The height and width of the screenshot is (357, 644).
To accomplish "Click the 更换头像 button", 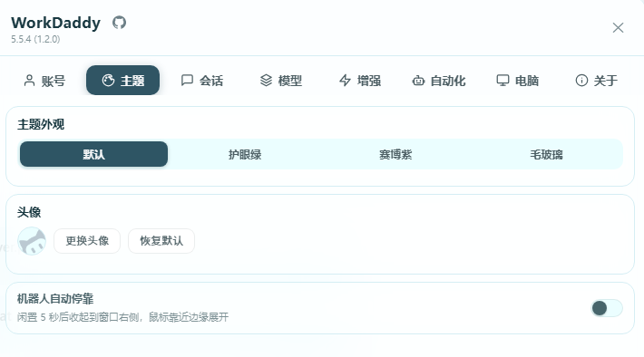I will (x=87, y=241).
